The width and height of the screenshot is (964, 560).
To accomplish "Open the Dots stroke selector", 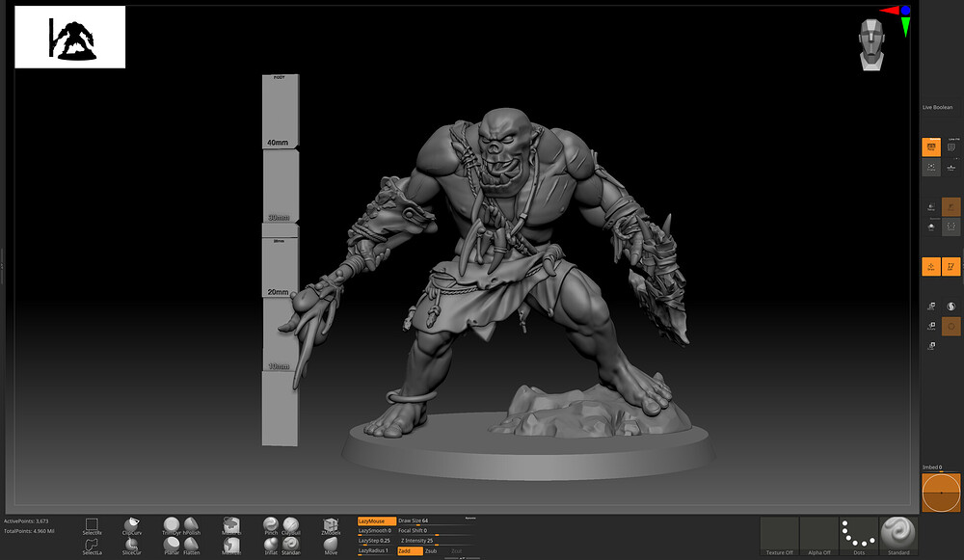I will tap(859, 536).
